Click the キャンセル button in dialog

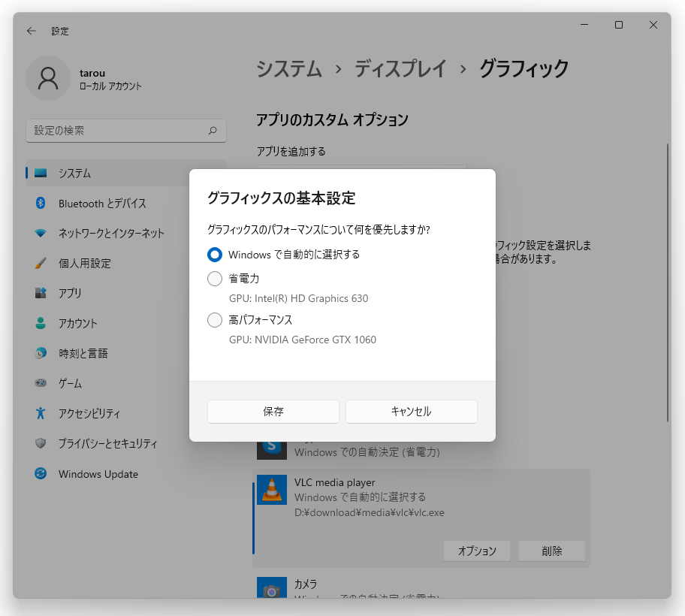click(x=411, y=412)
